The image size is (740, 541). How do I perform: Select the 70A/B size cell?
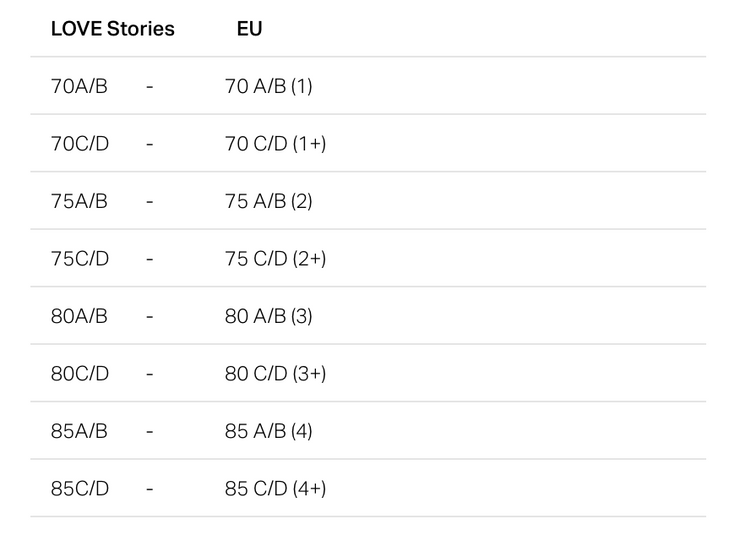(79, 86)
